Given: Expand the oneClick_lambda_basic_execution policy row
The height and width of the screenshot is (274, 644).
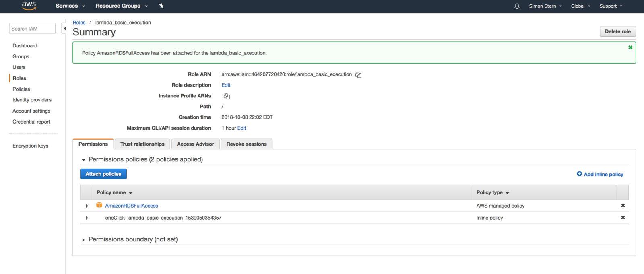Looking at the screenshot, I should (87, 218).
